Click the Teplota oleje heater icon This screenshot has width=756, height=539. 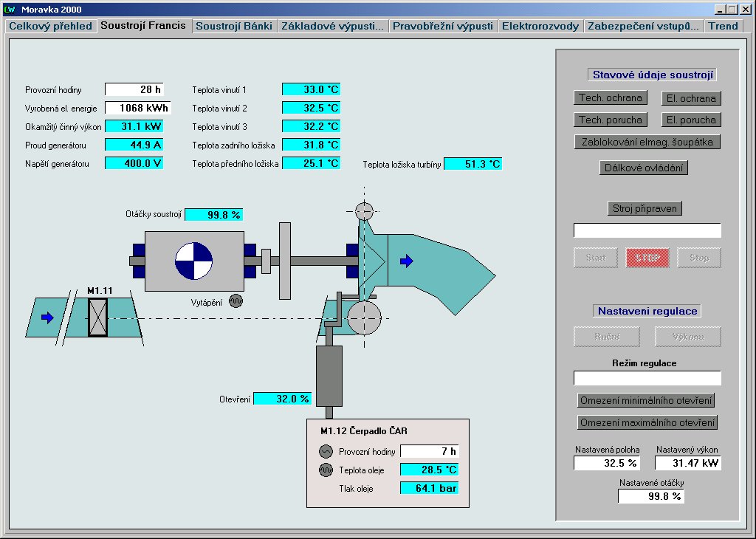(326, 470)
